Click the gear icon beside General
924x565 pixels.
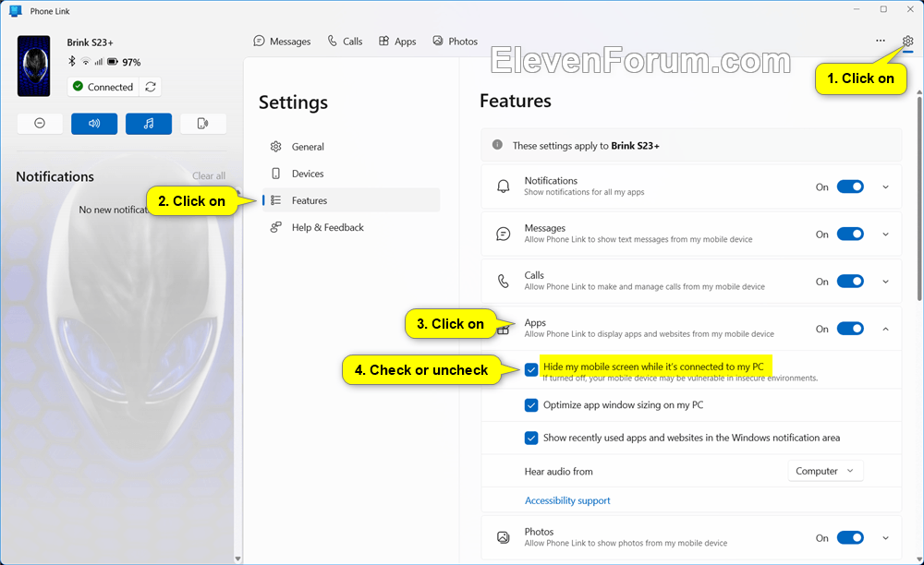[275, 147]
